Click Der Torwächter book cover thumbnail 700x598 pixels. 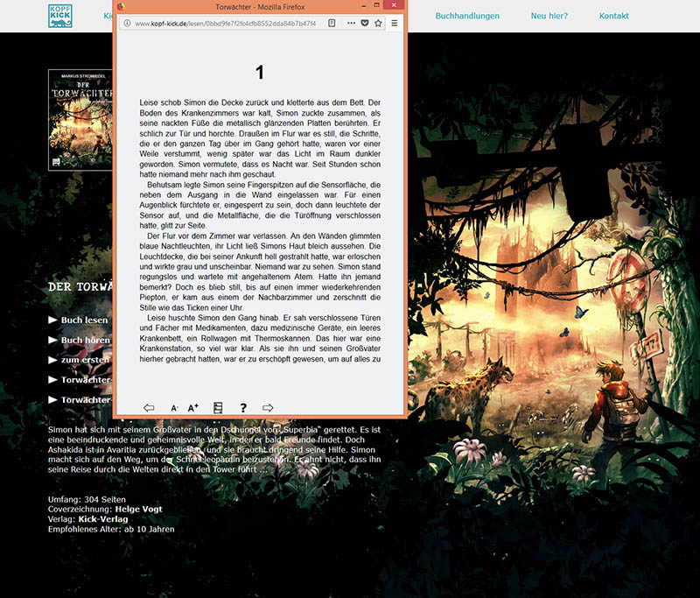tap(80, 120)
